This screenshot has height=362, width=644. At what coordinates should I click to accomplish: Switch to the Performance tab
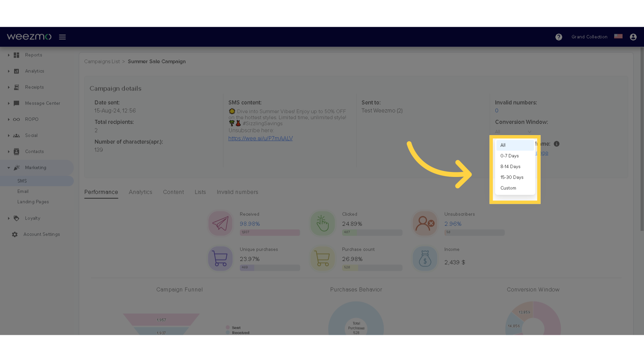pyautogui.click(x=101, y=192)
